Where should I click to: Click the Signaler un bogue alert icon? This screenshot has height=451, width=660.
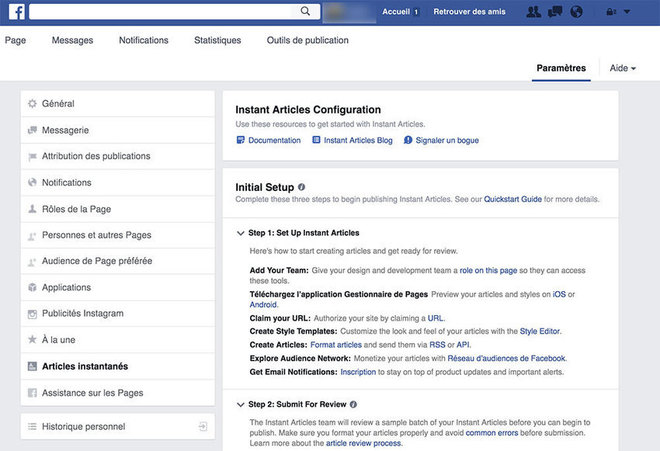(408, 140)
